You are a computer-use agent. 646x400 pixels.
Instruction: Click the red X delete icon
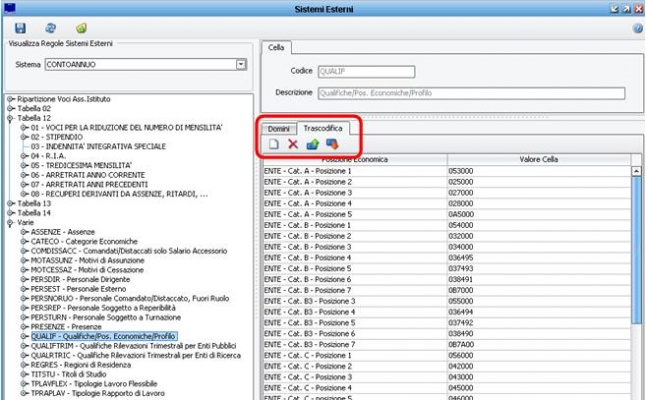293,145
